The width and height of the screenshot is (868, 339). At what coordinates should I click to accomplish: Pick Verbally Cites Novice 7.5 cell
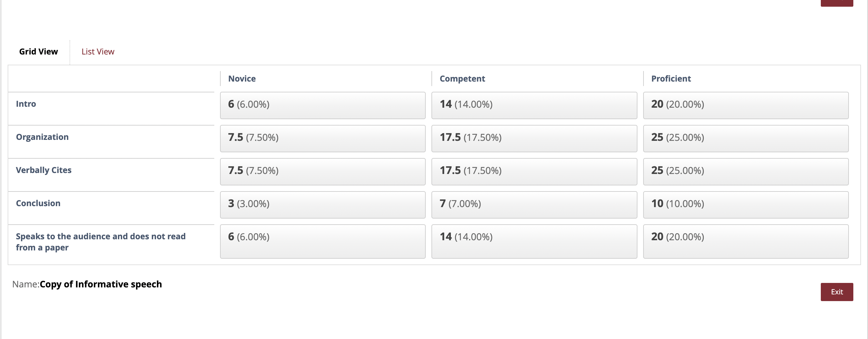[322, 172]
